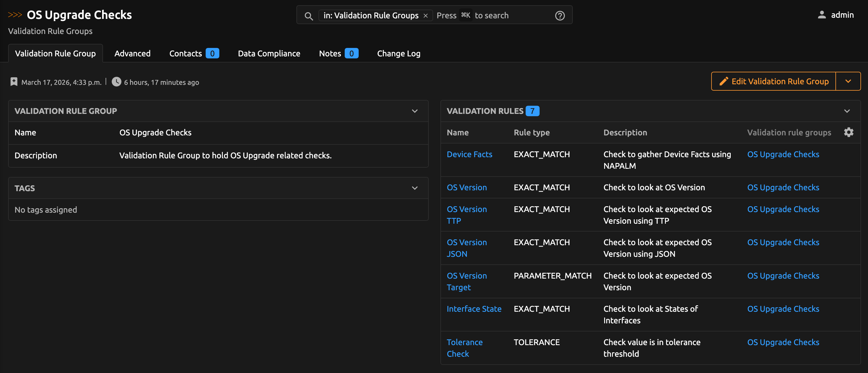868x373 pixels.
Task: Click the created date bookmark icon
Action: 14,82
